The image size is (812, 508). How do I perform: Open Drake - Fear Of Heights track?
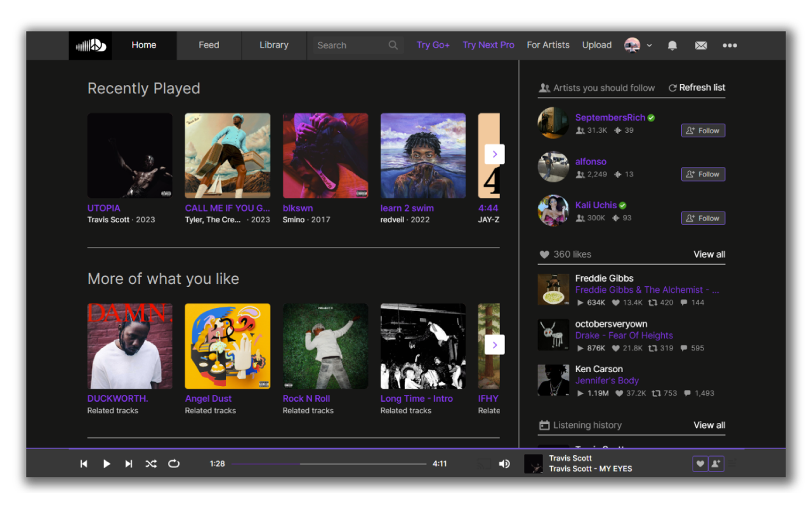click(624, 335)
